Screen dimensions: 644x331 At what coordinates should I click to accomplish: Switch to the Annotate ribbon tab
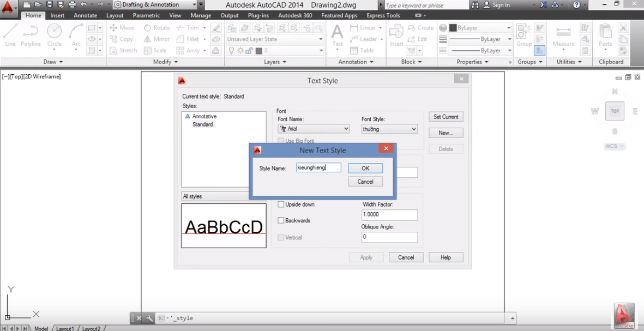coord(85,15)
